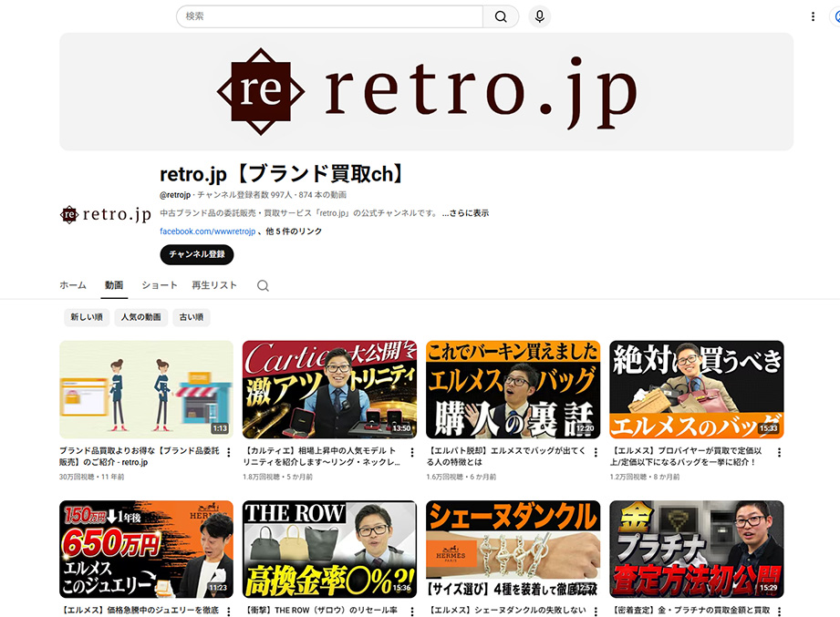Open the three-dot menu at top right

(813, 16)
